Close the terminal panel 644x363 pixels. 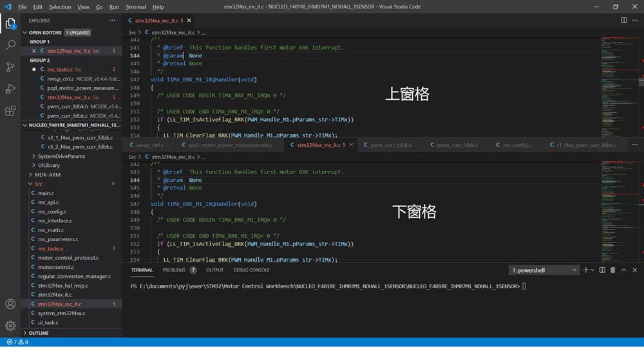pyautogui.click(x=634, y=270)
